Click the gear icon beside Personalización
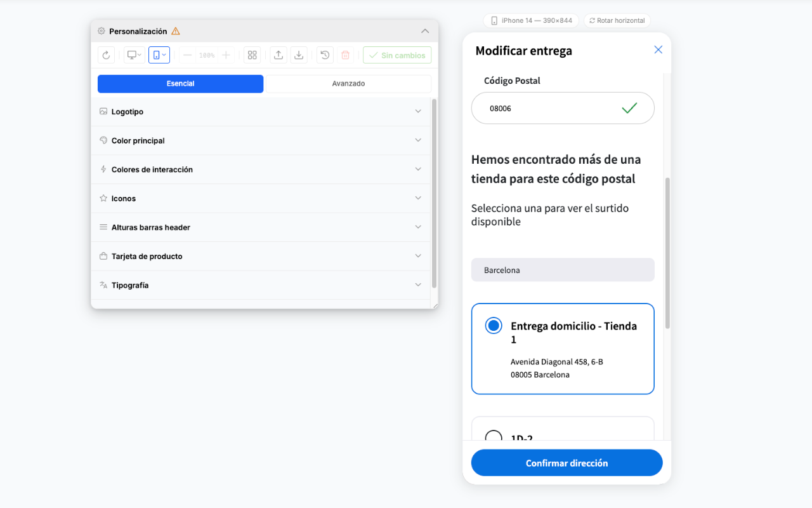812x508 pixels. click(101, 31)
